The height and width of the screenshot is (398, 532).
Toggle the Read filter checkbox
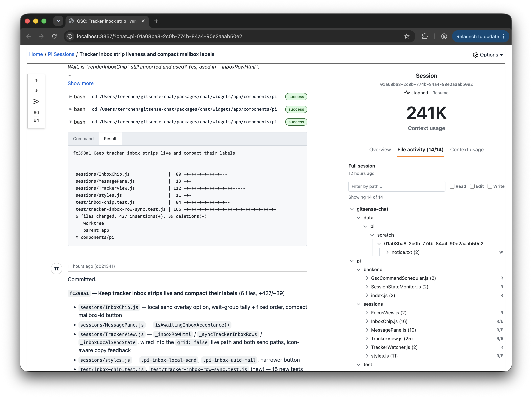[452, 186]
